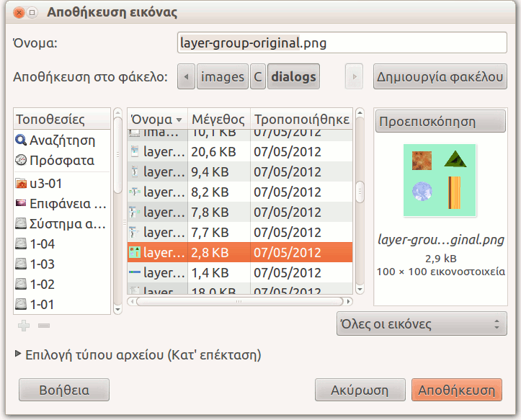Select the dialogs path button

(x=293, y=76)
